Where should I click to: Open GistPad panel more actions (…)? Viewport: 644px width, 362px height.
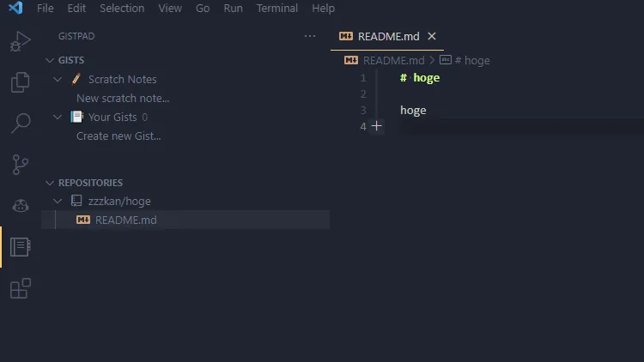(310, 37)
